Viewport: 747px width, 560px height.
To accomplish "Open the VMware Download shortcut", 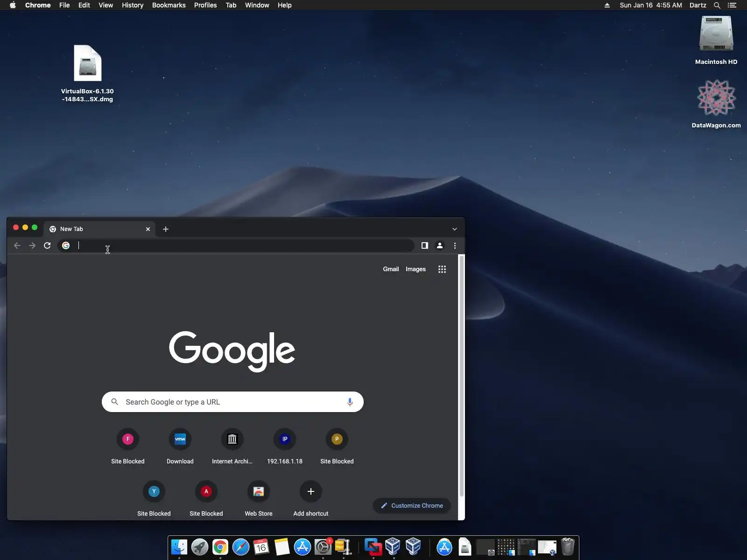I will (180, 447).
